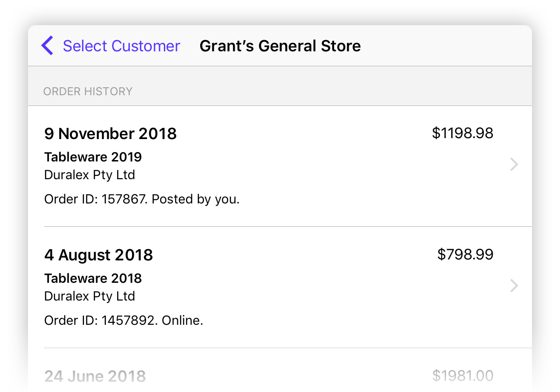Open the chevron for the 9 November order
Viewport: 560px width, 392px height.
(x=514, y=164)
